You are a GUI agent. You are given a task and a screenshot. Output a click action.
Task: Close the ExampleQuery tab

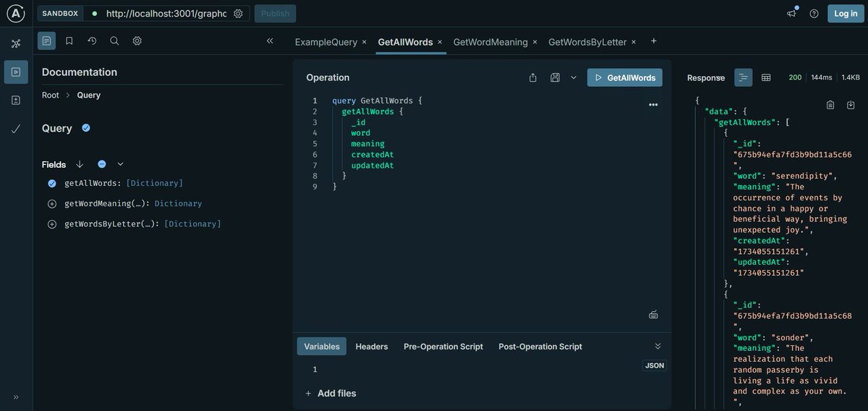pyautogui.click(x=364, y=42)
